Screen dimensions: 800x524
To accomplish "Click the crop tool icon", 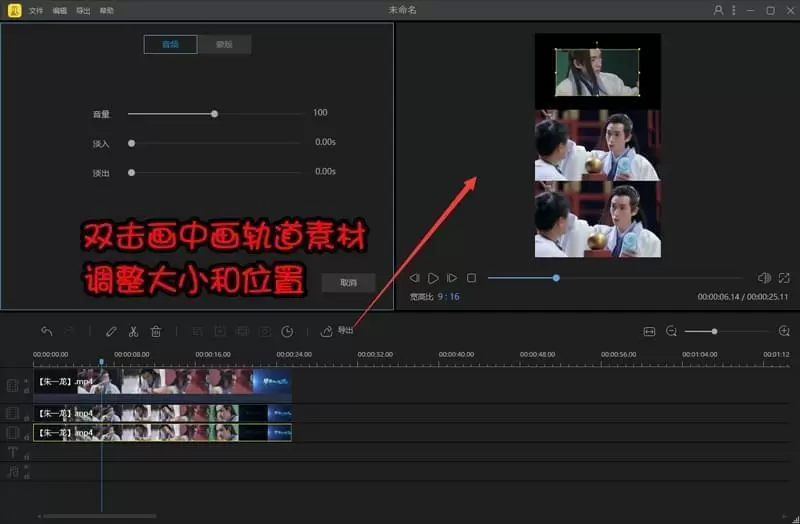I will (x=197, y=332).
